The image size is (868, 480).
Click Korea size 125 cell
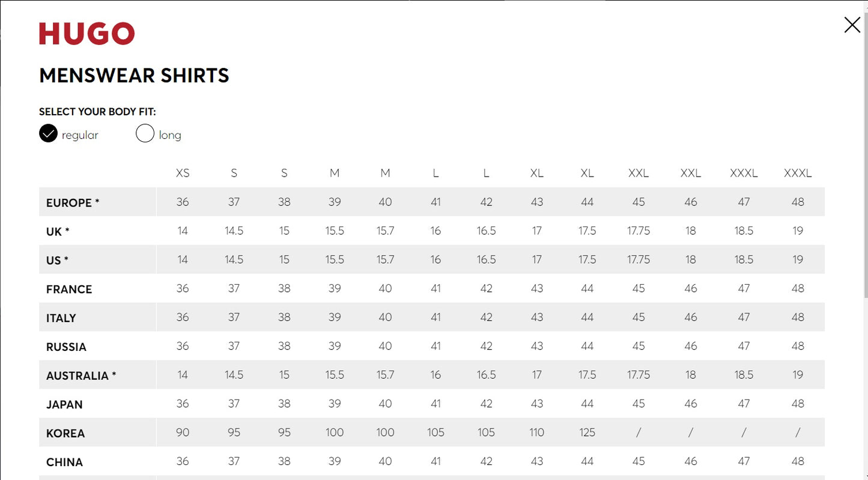pos(587,433)
